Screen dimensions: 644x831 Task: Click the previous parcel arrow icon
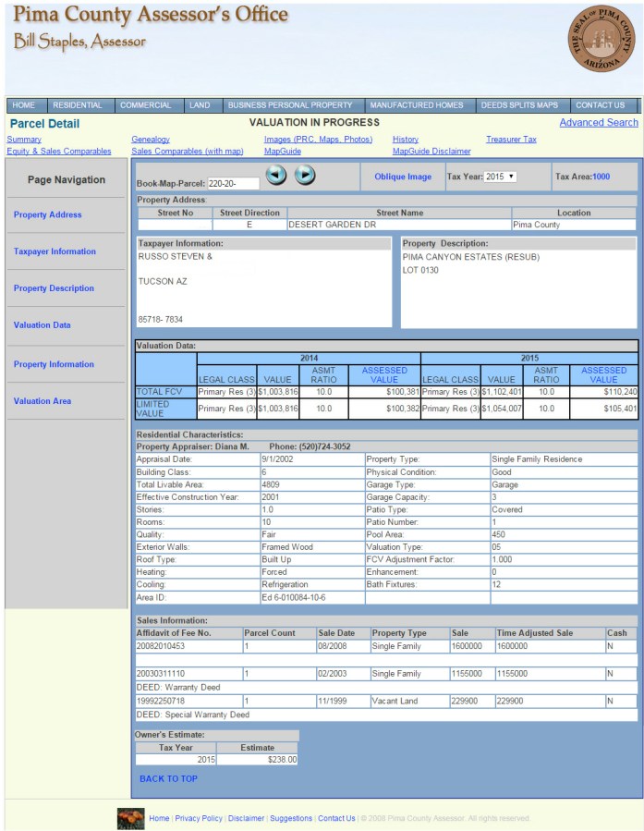(276, 176)
